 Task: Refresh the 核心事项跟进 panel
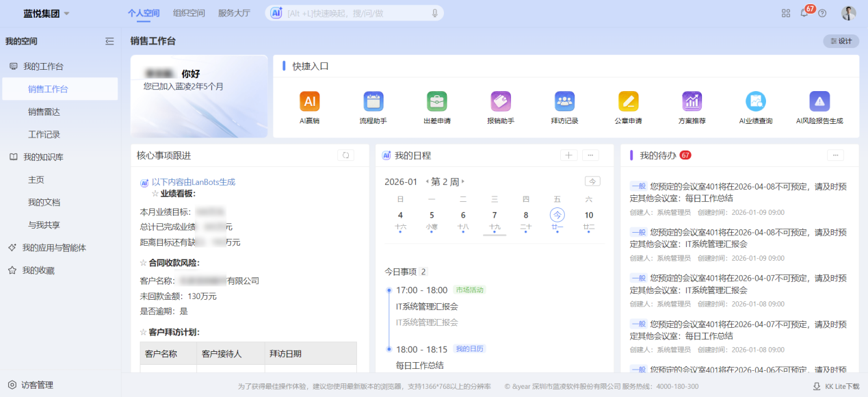coord(346,155)
